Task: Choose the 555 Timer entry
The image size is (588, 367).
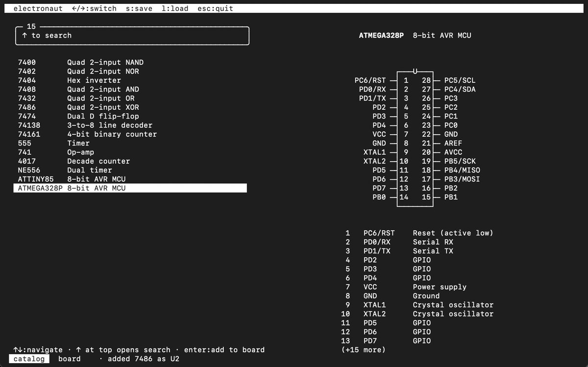Action: click(x=130, y=143)
